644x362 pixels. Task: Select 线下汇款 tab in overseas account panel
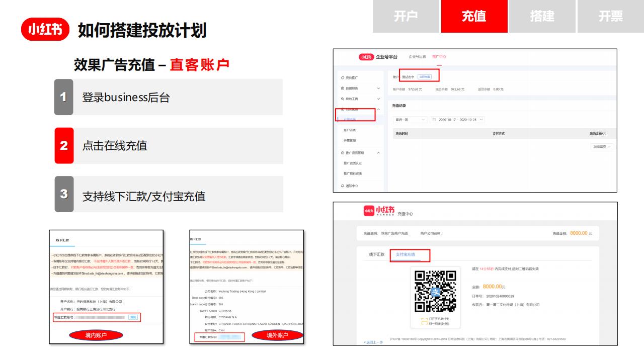point(195,239)
